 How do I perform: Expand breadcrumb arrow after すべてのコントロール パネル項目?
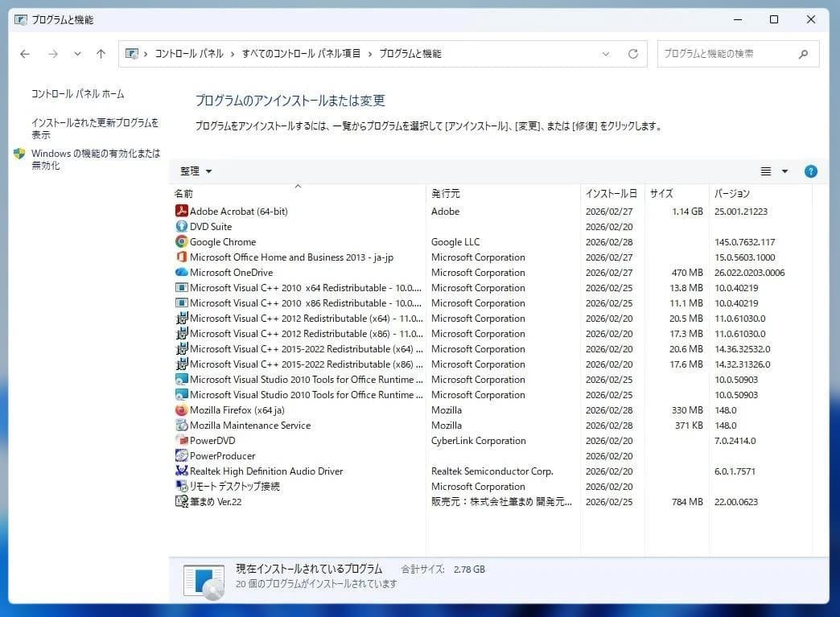369,54
